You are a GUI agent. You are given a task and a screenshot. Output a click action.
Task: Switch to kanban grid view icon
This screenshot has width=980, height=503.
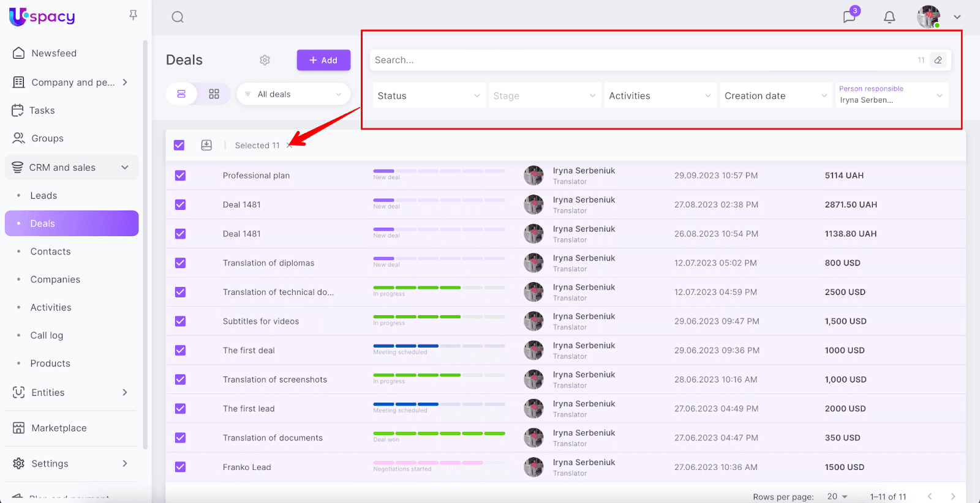click(214, 94)
